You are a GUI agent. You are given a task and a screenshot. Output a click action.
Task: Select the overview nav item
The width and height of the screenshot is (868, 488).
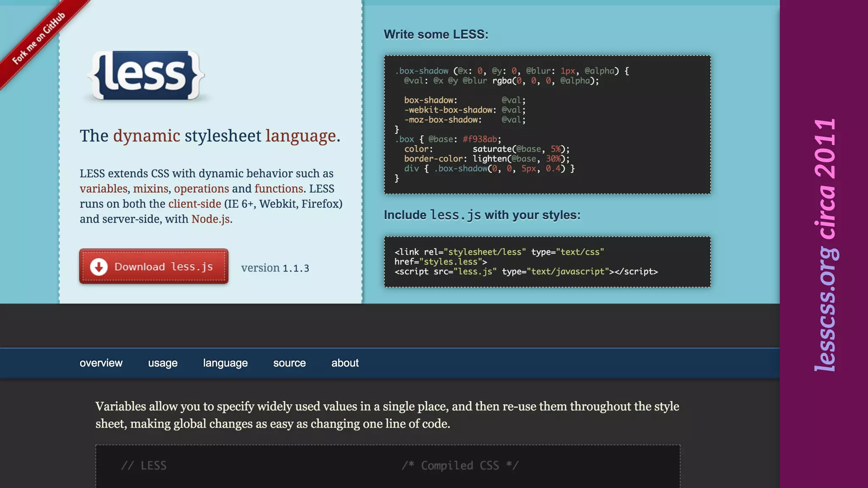tap(101, 363)
